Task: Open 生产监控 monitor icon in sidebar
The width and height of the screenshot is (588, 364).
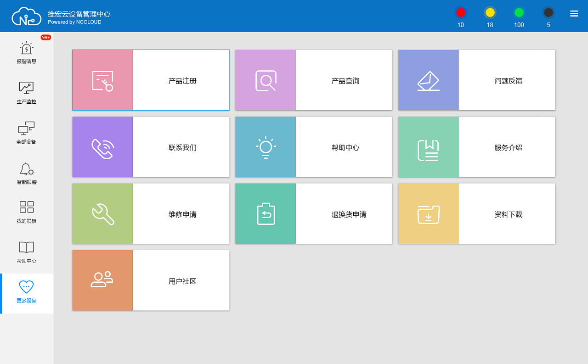Action: click(x=27, y=88)
